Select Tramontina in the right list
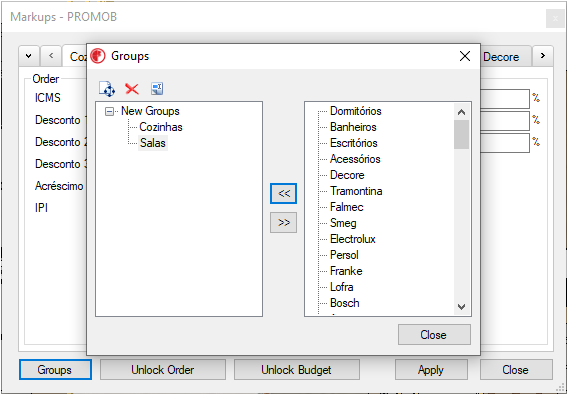The height and width of the screenshot is (396, 569). coord(356,191)
